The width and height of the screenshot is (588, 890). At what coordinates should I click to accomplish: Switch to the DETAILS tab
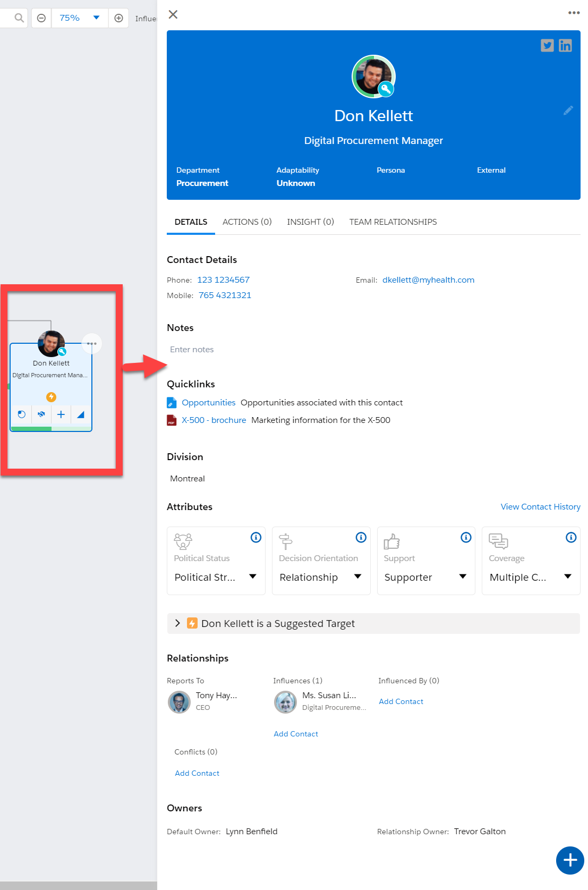[191, 222]
